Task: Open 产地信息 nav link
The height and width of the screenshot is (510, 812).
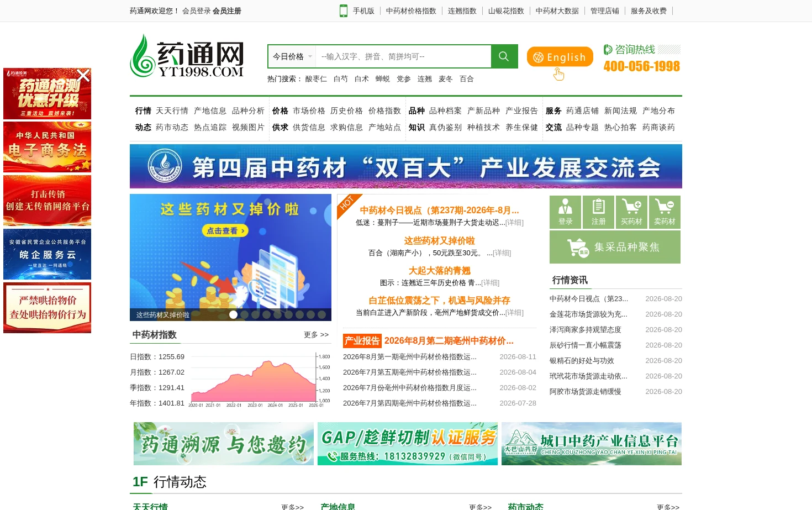Action: pyautogui.click(x=210, y=111)
